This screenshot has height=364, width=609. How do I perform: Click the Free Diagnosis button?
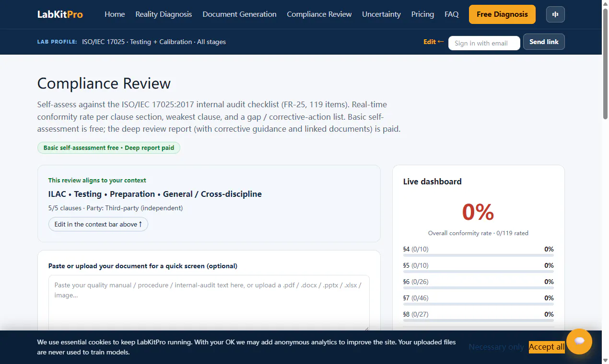point(502,14)
